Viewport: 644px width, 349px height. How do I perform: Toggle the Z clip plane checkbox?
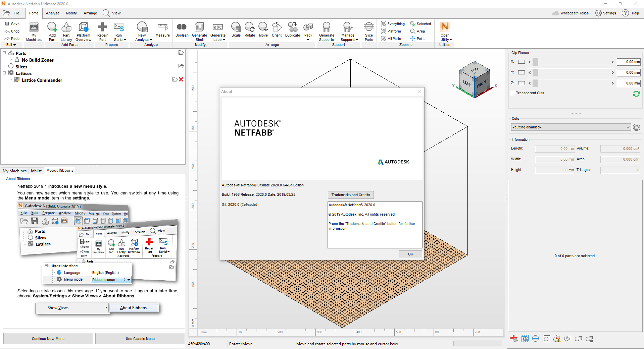(521, 83)
